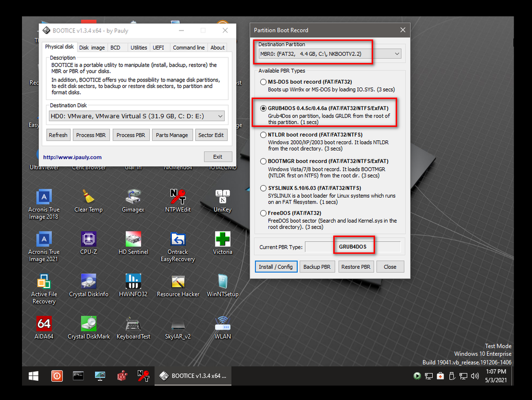Screen dimensions: 532x400
Task: Open NTPWEdit desktop shortcut
Action: [x=178, y=200]
